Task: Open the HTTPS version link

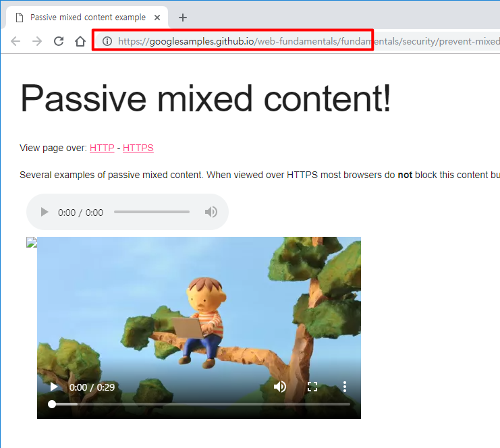Action: tap(138, 148)
